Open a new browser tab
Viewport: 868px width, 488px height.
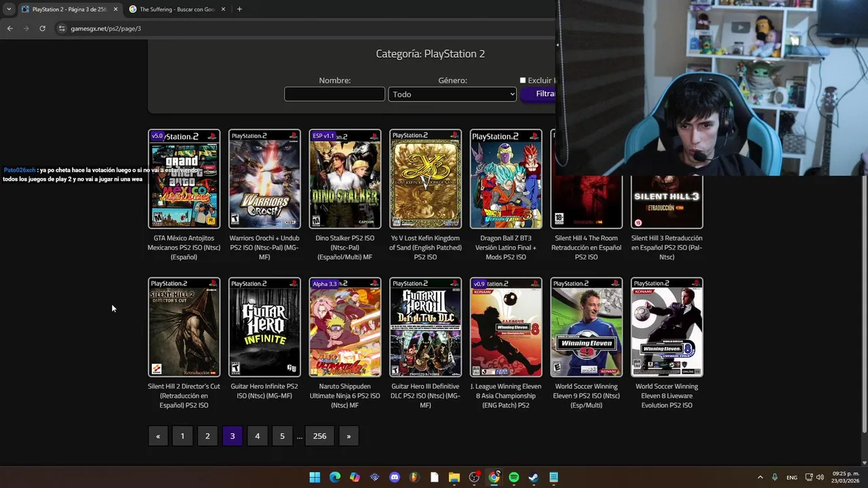239,9
